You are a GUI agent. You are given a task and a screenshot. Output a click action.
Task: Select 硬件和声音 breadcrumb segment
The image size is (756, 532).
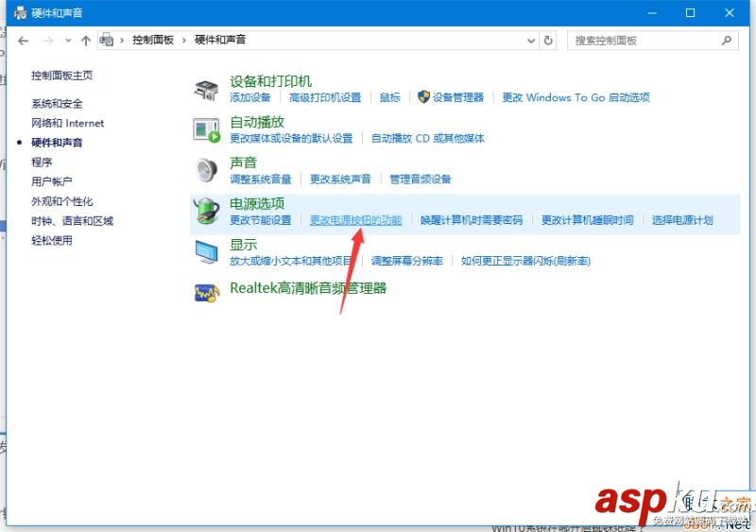(220, 40)
